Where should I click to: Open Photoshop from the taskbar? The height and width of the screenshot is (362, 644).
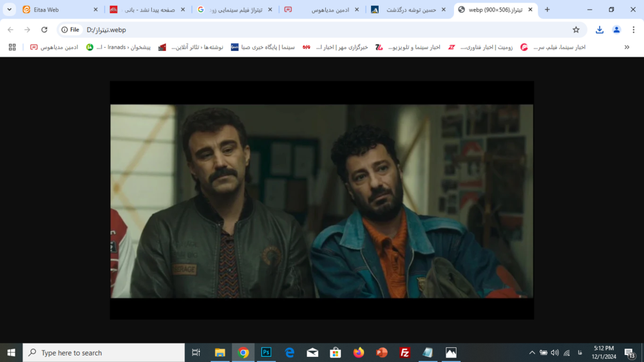[x=266, y=352]
